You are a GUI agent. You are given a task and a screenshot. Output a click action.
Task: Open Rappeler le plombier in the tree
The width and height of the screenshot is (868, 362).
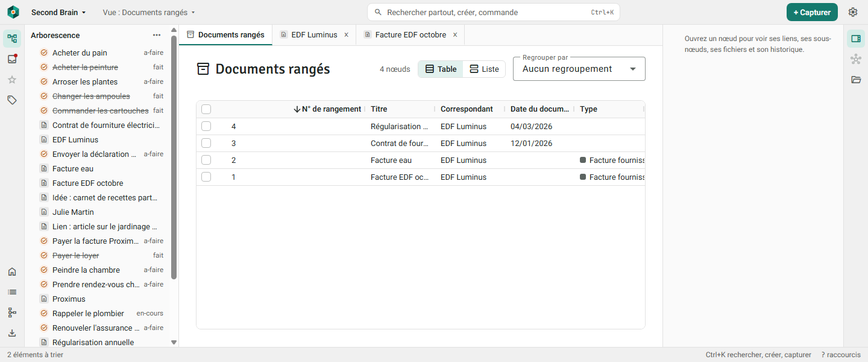(101, 313)
